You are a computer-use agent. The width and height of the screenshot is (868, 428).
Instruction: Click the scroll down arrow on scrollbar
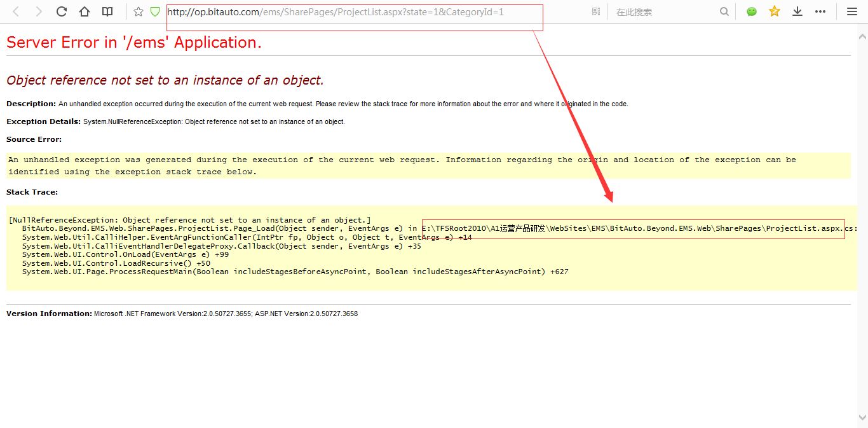coord(863,418)
